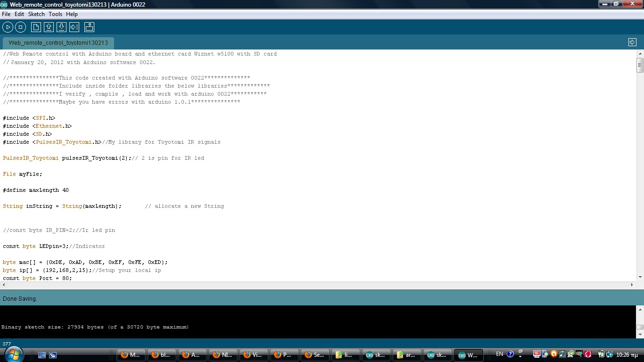Click the line number 377 in the status bar
644x362 pixels.
(x=7, y=344)
